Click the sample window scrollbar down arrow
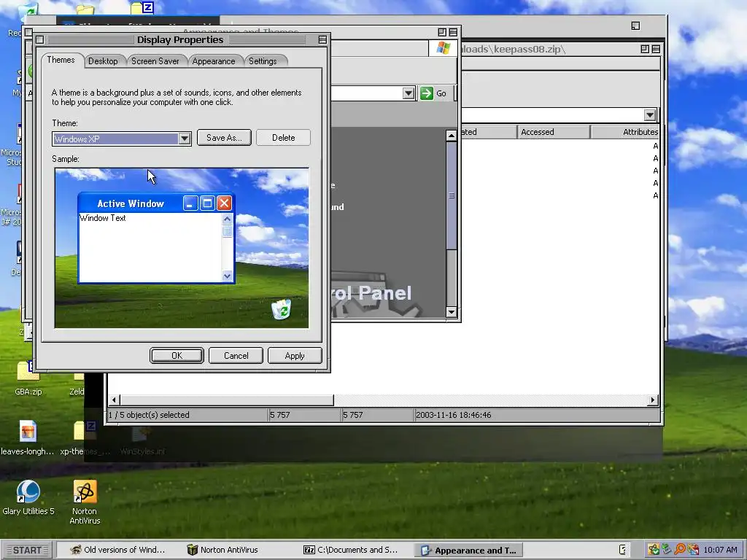Viewport: 747px width, 560px height. 227,276
